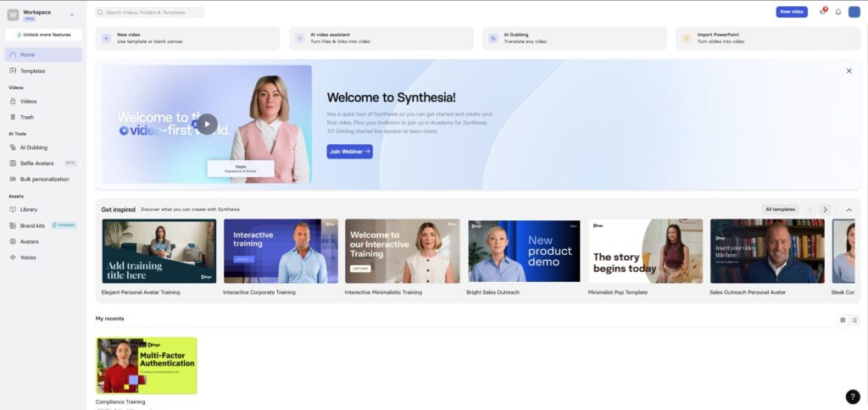The width and height of the screenshot is (868, 410).
Task: Click the Library book icon
Action: coord(13,210)
